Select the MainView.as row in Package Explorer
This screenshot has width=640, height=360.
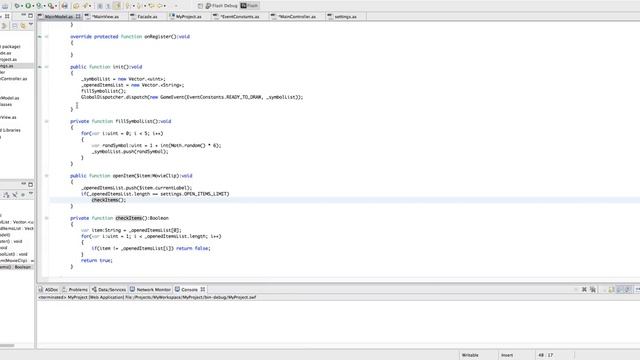click(8, 117)
